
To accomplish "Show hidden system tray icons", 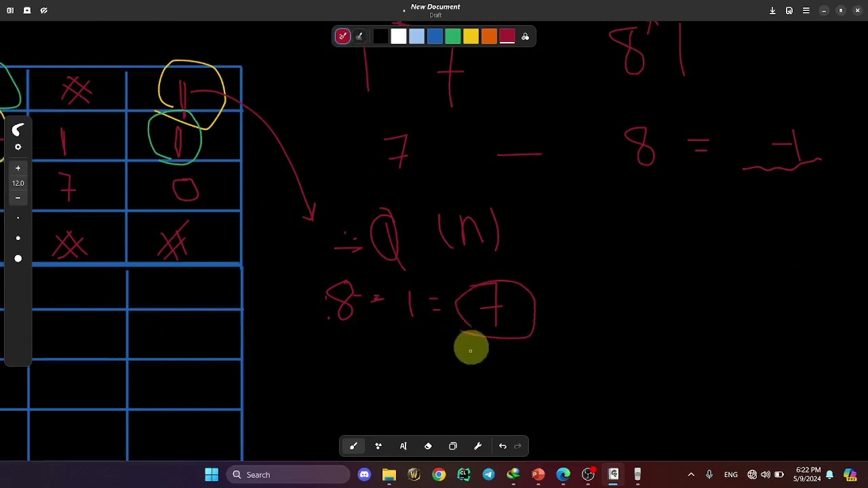I will [x=691, y=474].
